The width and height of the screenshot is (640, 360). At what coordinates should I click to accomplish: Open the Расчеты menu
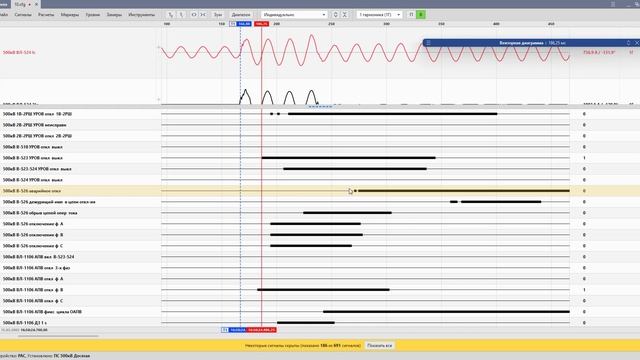tap(46, 15)
